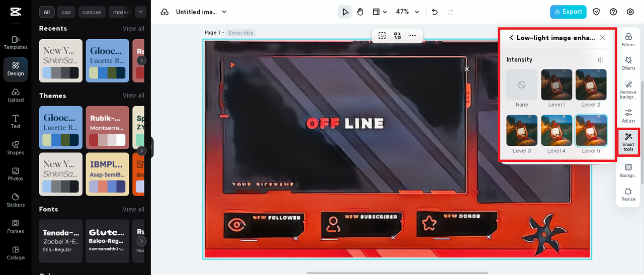This screenshot has height=275, width=644.
Task: Click the crop frame icon above canvas
Action: [x=382, y=36]
